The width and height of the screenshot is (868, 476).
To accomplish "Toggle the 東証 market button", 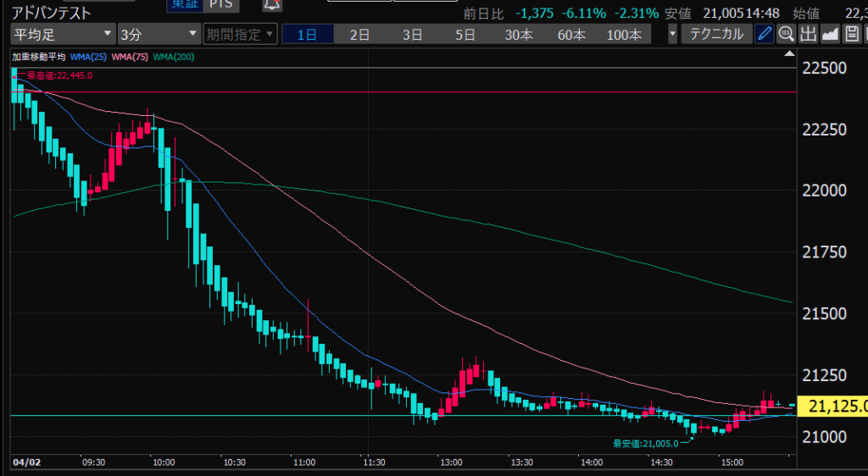I will coord(186,4).
